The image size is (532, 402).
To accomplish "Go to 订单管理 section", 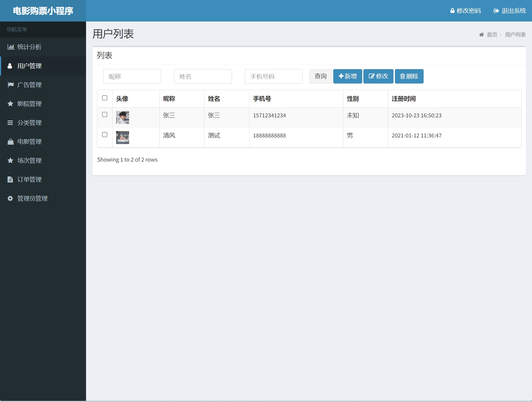I will pyautogui.click(x=43, y=180).
